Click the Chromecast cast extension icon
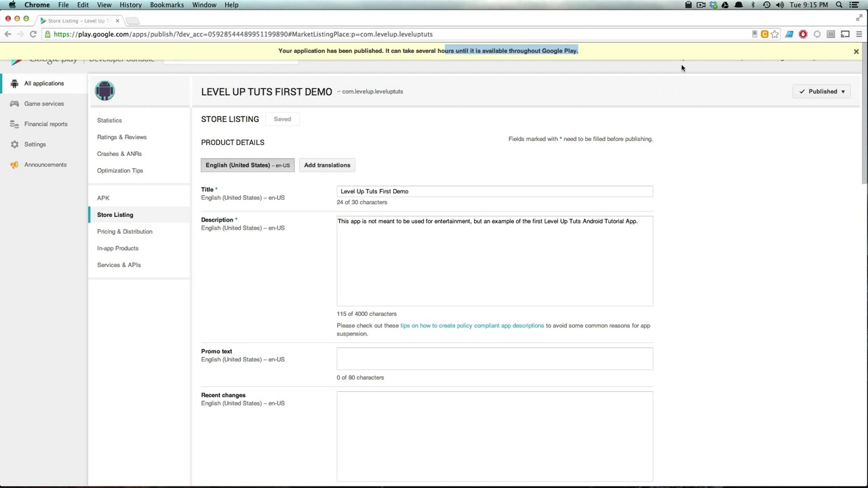 pyautogui.click(x=845, y=34)
